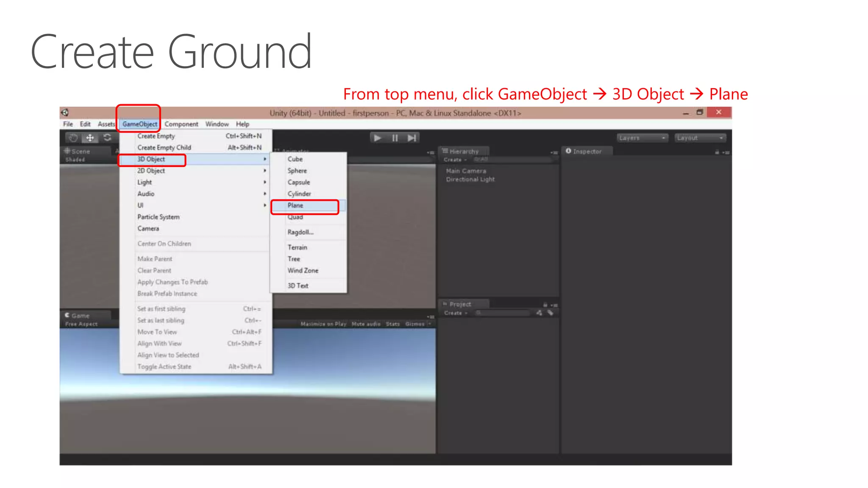
Task: Select the 3D Object menu entry
Action: [195, 159]
